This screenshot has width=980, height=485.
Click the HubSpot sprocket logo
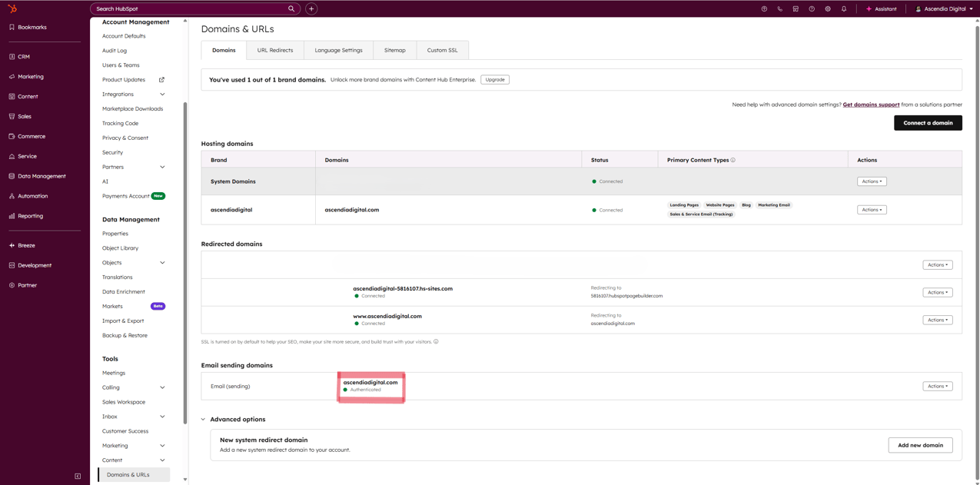coord(12,8)
